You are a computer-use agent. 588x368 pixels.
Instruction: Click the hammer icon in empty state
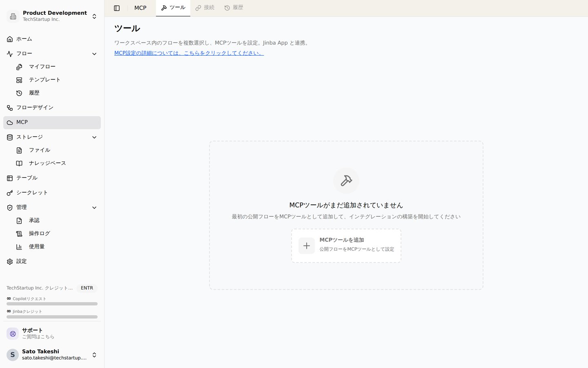(x=346, y=181)
